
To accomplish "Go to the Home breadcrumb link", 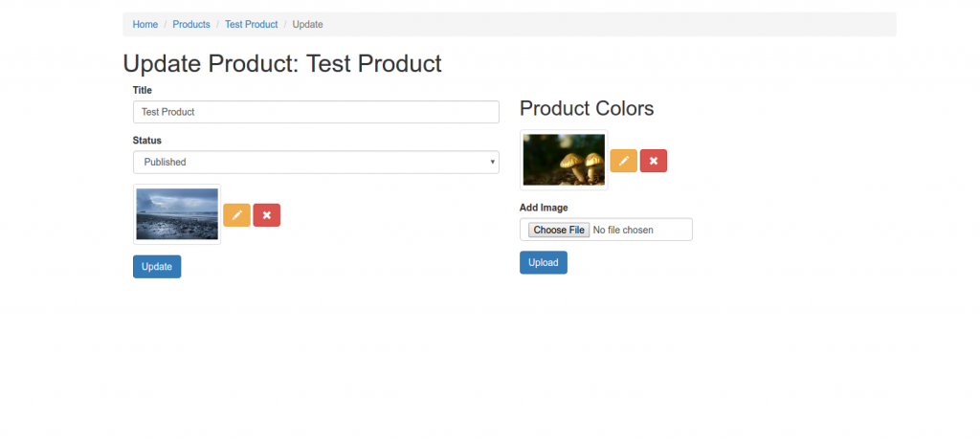I will pos(145,24).
